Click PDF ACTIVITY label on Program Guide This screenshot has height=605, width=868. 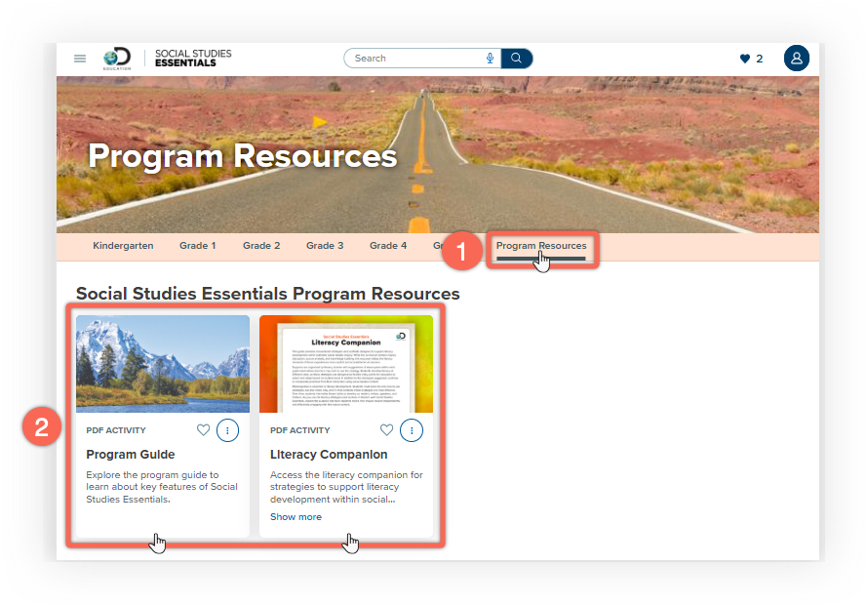tap(116, 430)
